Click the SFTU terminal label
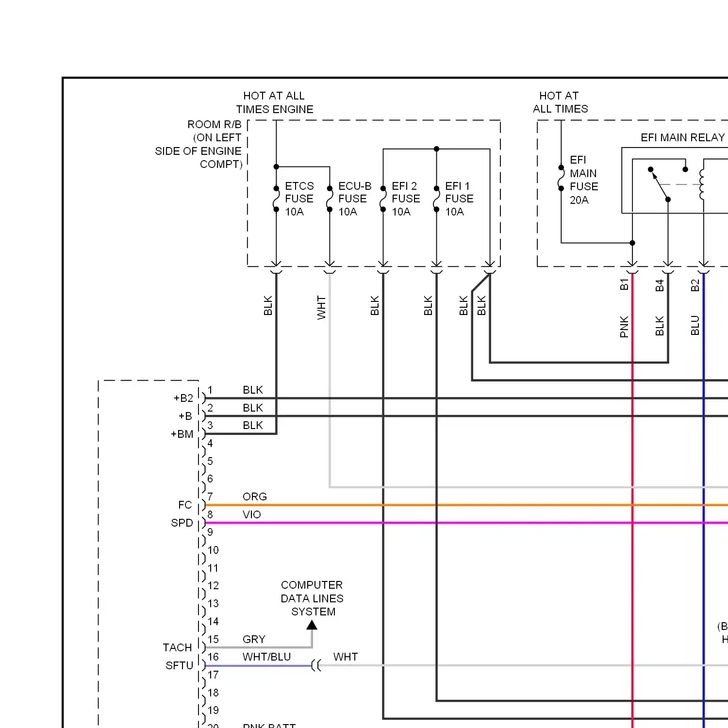728x728 pixels. [x=180, y=665]
